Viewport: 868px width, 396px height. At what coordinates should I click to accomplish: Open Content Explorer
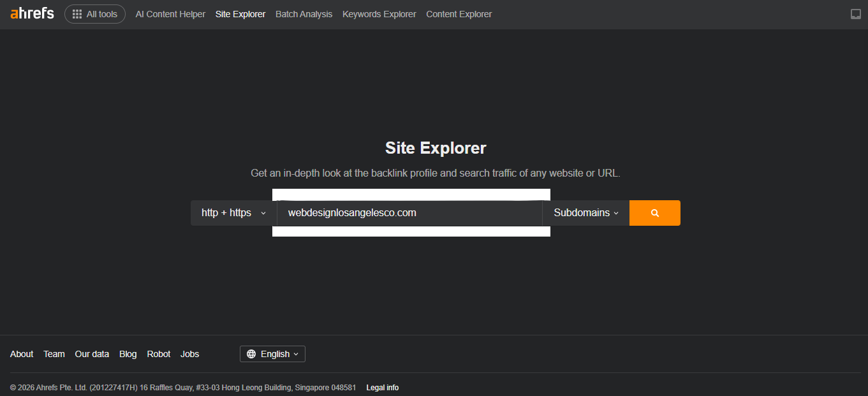click(459, 14)
